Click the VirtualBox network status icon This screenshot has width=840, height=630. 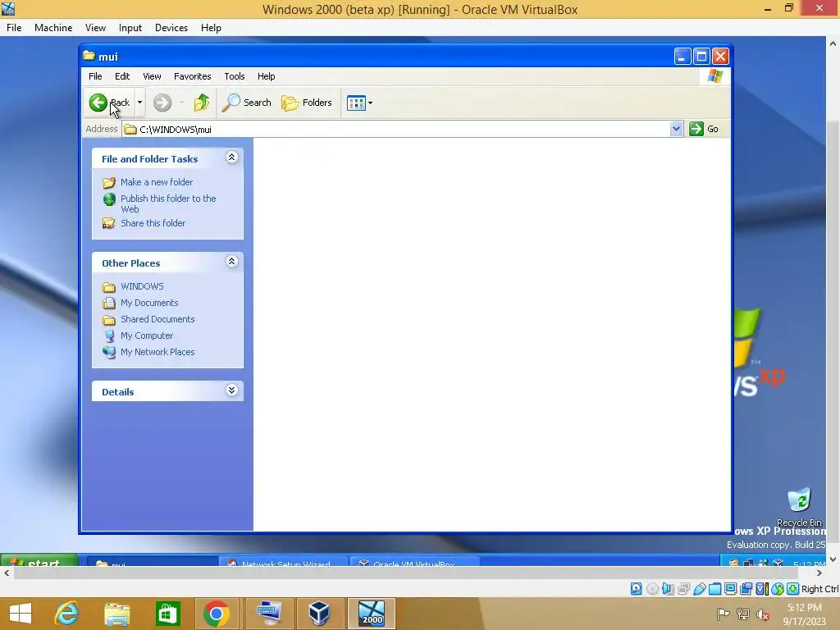click(x=683, y=589)
